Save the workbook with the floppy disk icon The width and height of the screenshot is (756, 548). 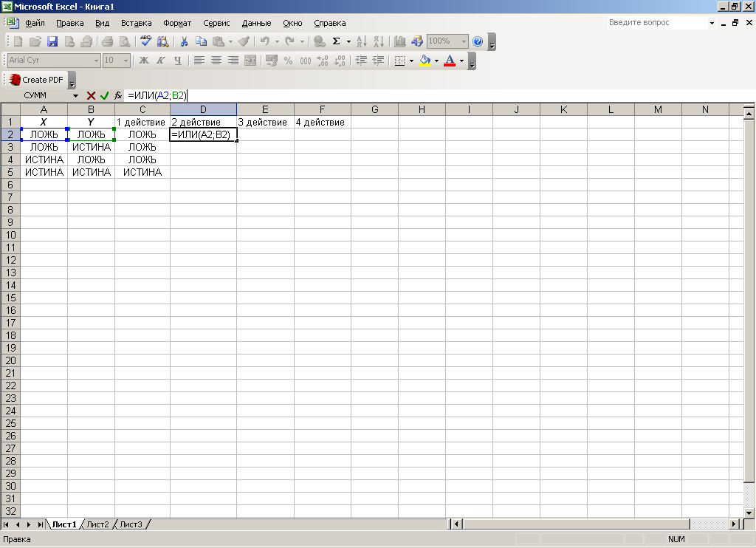(52, 41)
